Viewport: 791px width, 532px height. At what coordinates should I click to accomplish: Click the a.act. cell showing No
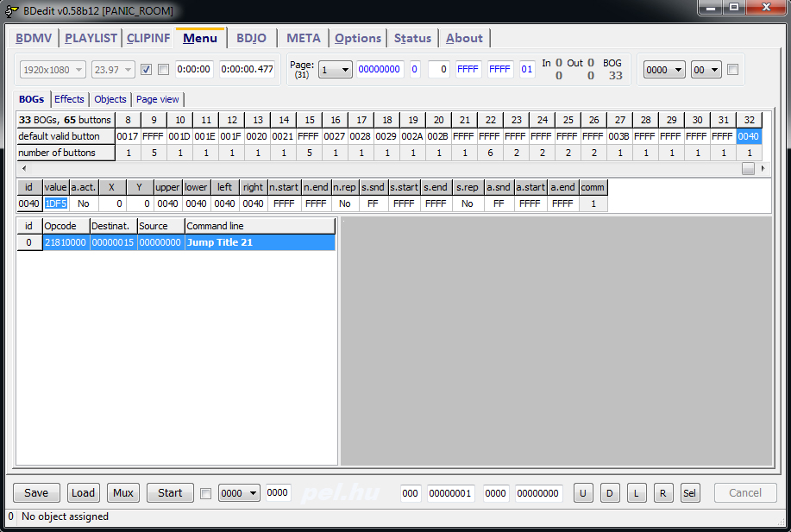[84, 203]
